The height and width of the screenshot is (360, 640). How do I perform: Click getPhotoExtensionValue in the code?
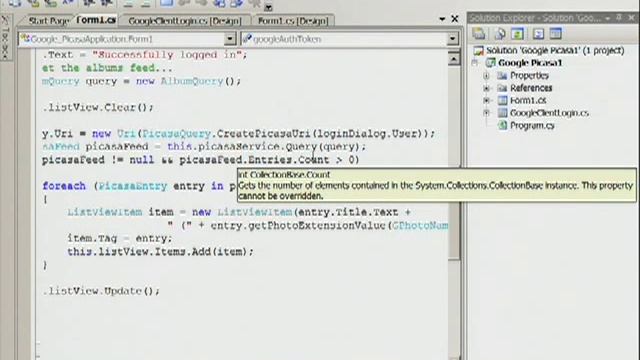coord(317,225)
